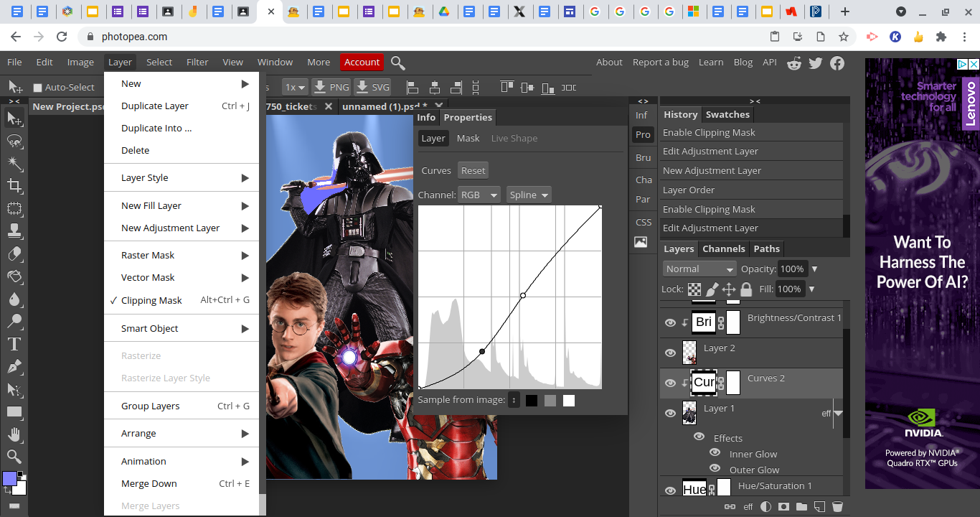Toggle Inner Glow effect visibility
Viewport: 980px width, 517px height.
(715, 452)
